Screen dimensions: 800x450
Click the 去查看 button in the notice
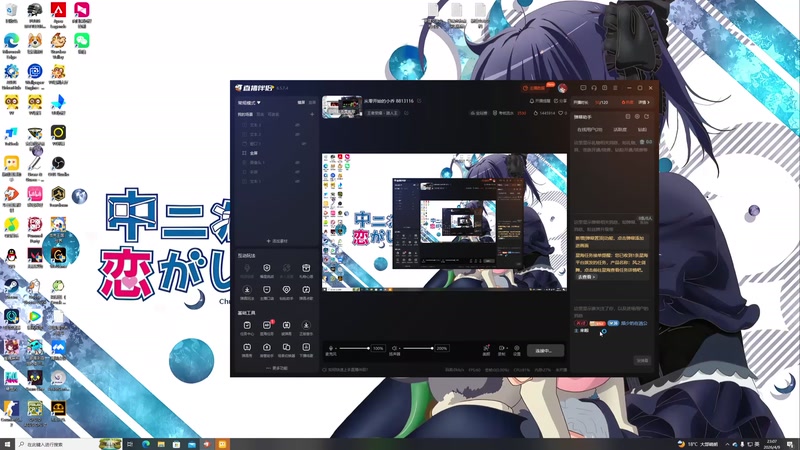(x=586, y=277)
